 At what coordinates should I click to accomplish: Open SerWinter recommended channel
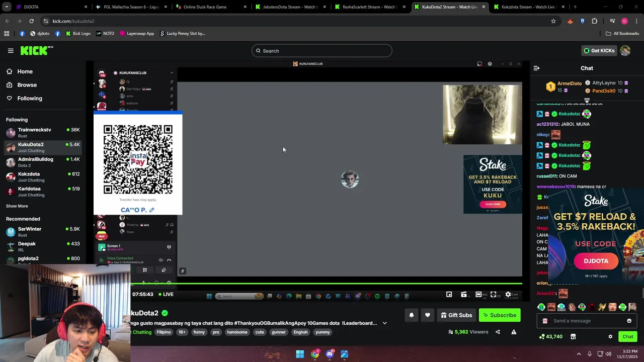43,232
